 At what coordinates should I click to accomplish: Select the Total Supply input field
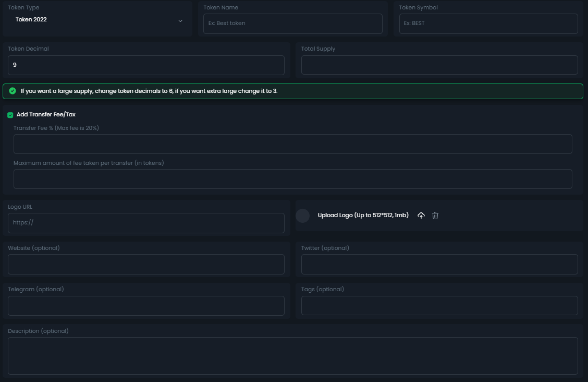coord(439,65)
